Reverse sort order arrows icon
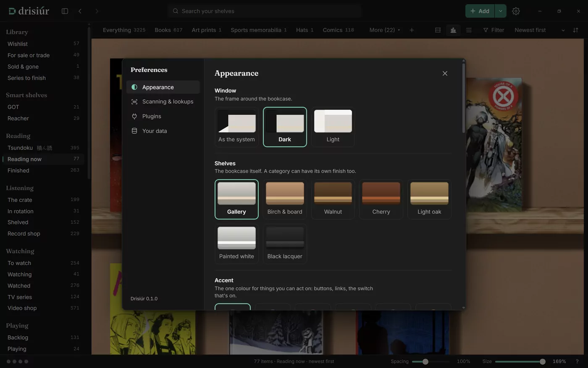The height and width of the screenshot is (368, 588). pyautogui.click(x=575, y=30)
